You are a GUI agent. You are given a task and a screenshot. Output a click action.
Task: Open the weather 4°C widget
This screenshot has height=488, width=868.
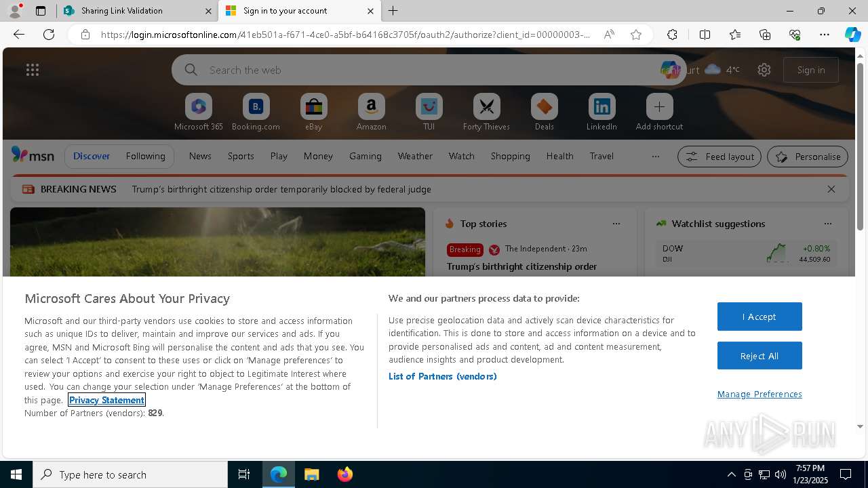click(x=722, y=70)
